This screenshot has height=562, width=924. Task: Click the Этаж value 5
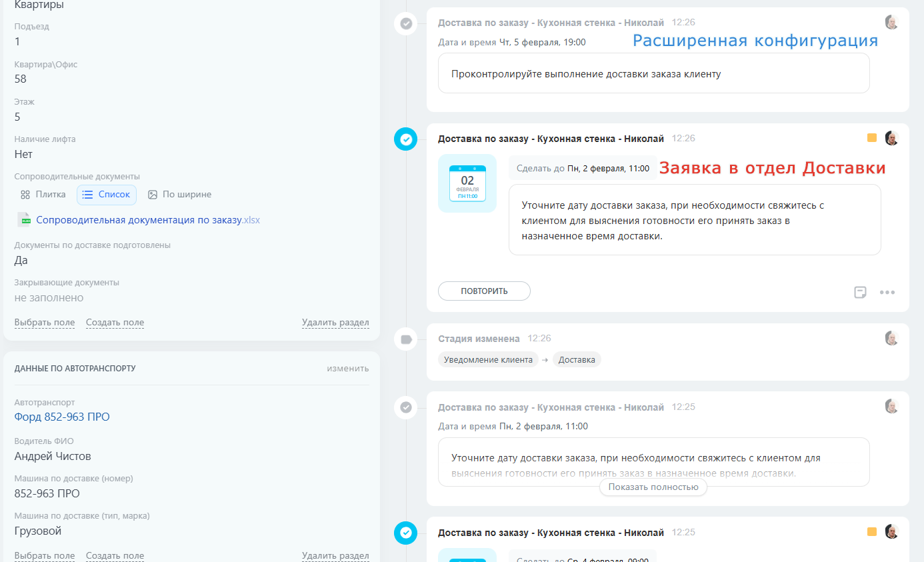17,117
